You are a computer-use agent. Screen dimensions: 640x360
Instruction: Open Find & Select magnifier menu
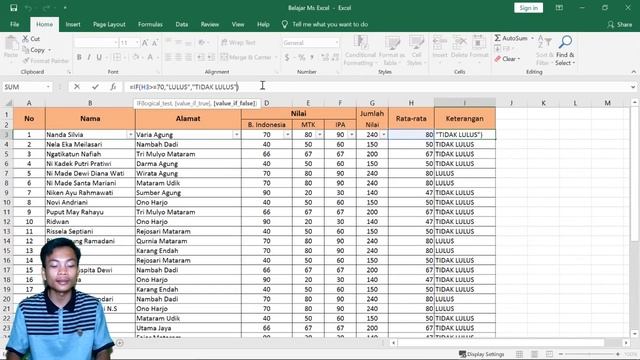565,51
